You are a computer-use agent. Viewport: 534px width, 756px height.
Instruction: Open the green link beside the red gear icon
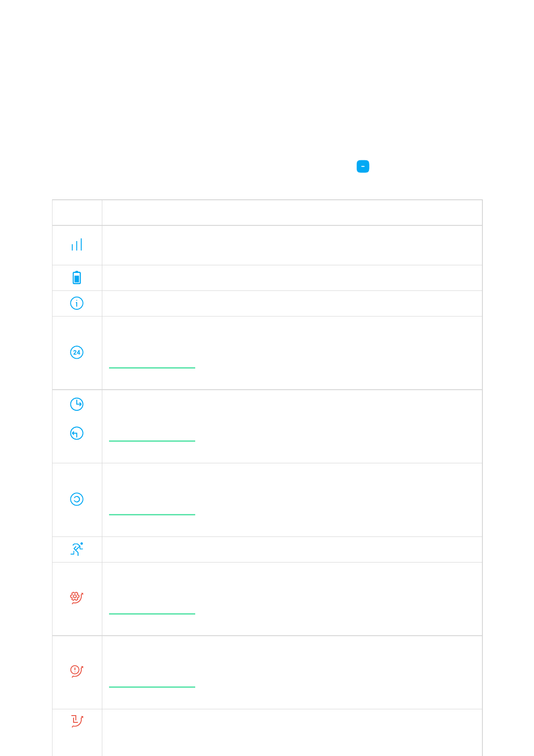152,614
